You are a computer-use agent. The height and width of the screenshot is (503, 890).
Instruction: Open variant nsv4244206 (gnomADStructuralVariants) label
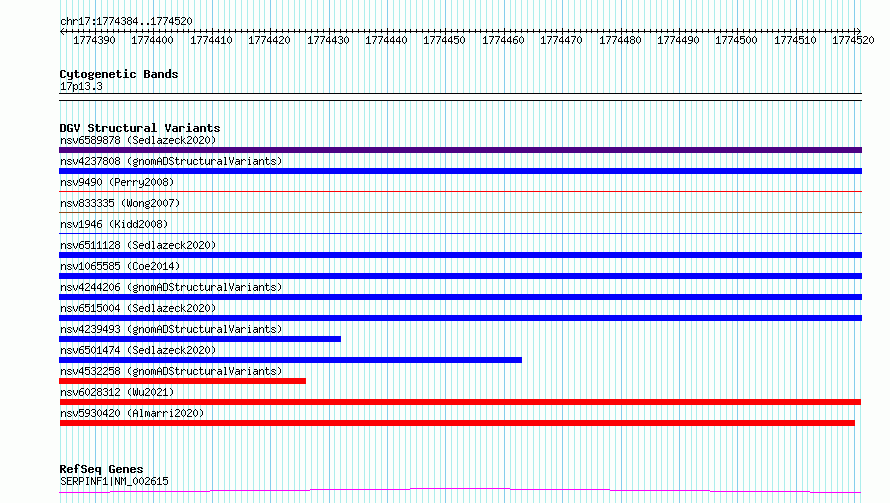click(171, 287)
